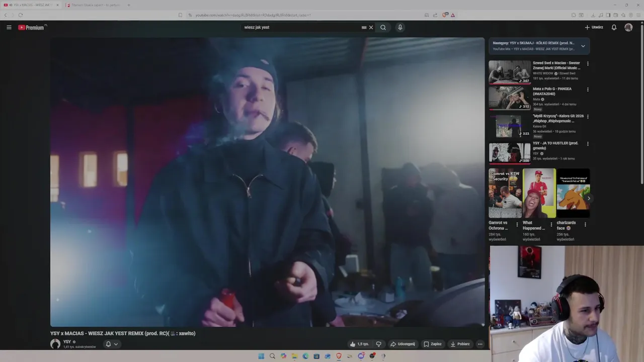Viewport: 644px width, 362px height.
Task: Open options for charizards face short
Action: 585,225
